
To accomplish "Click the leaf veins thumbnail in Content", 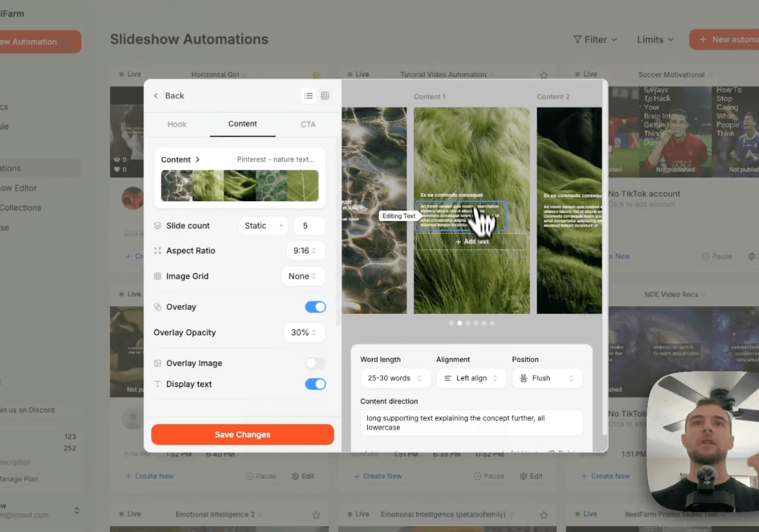I will point(303,186).
